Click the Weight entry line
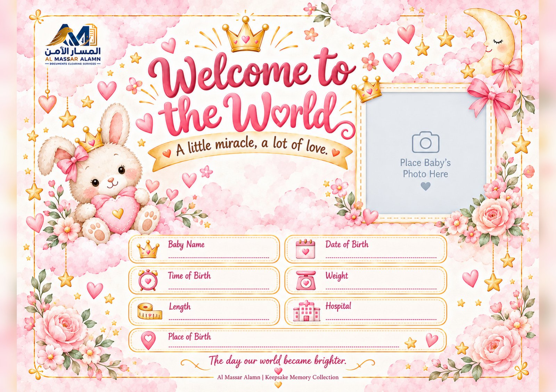The image size is (556, 392). (381, 288)
